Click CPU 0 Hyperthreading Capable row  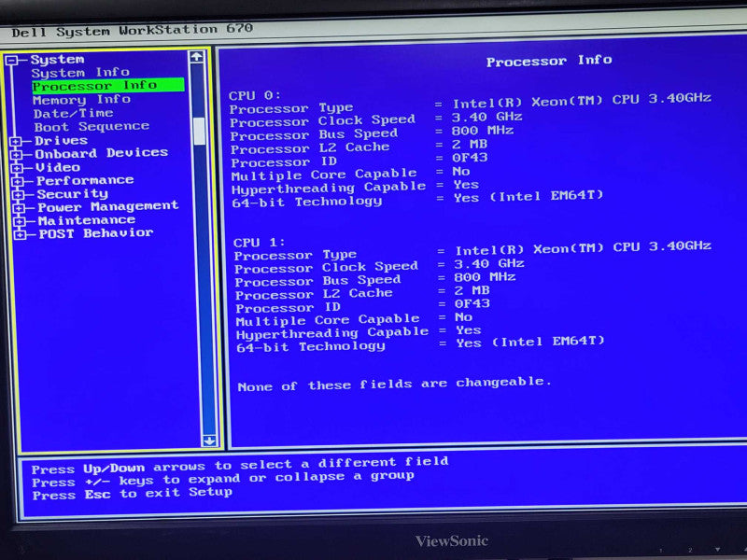[356, 187]
